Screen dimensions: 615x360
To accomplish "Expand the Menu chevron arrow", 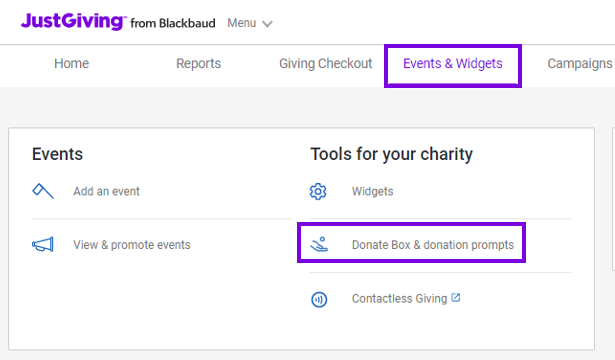I will (267, 24).
